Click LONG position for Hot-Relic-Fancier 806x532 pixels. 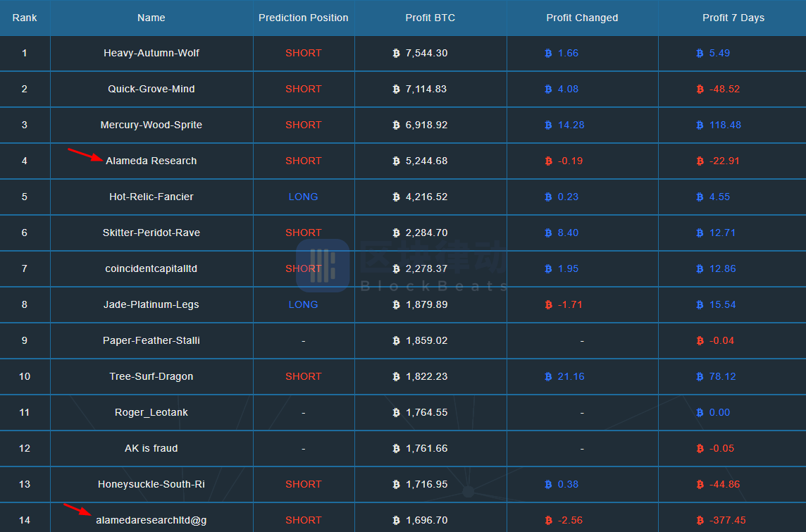point(303,197)
